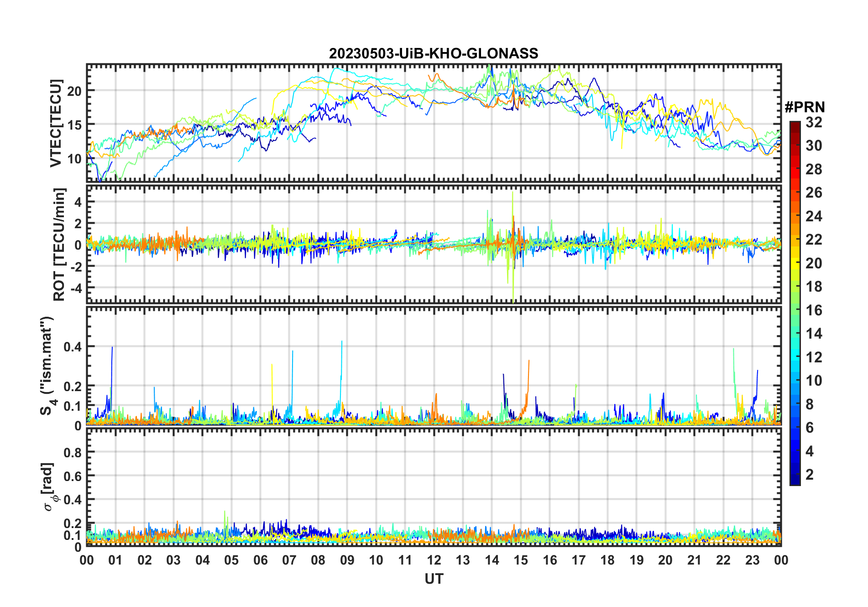Select PRN colorbar tick label 12
Screen dimensions: 868x607
coord(814,357)
